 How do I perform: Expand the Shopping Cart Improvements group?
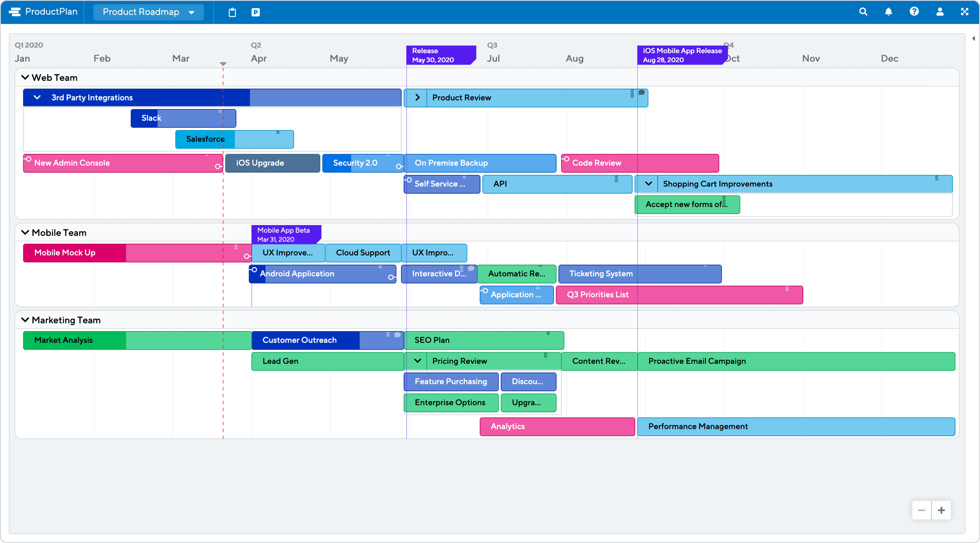coord(646,183)
